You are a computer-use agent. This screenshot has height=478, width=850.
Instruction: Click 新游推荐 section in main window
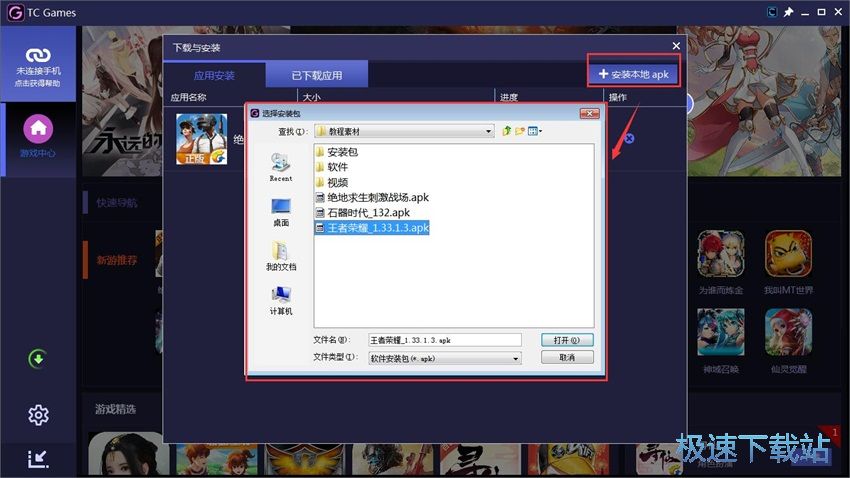(117, 260)
